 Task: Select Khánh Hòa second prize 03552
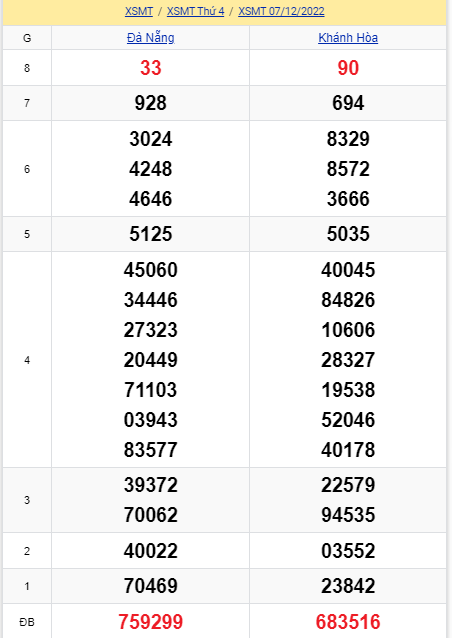348,551
